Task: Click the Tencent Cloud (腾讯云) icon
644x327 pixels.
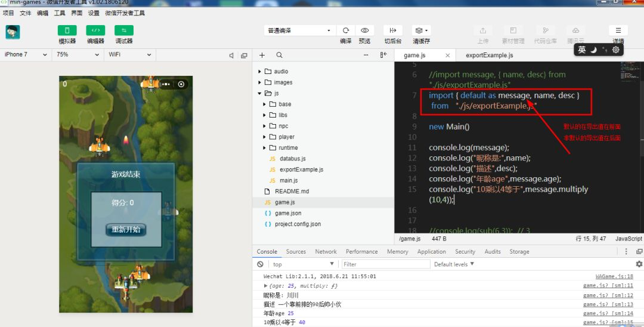Action: (576, 30)
